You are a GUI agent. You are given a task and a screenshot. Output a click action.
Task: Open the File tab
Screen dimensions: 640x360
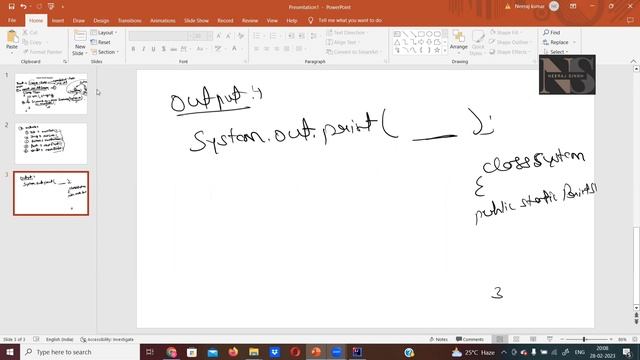click(12, 20)
